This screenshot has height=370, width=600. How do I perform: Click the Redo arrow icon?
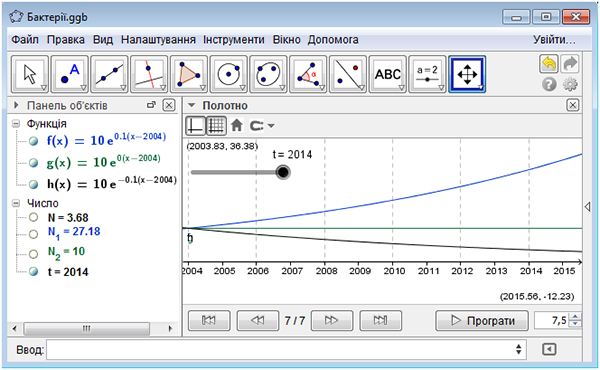tap(570, 64)
